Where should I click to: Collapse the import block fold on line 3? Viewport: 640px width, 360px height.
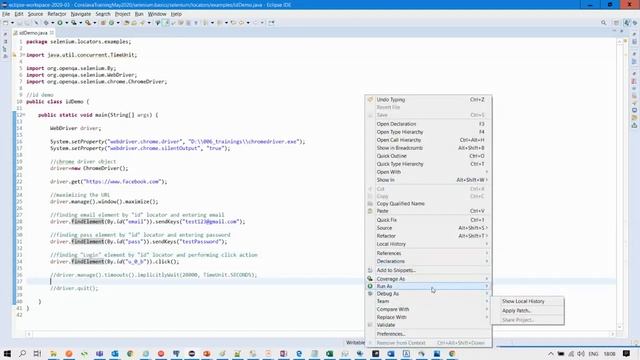click(23, 55)
